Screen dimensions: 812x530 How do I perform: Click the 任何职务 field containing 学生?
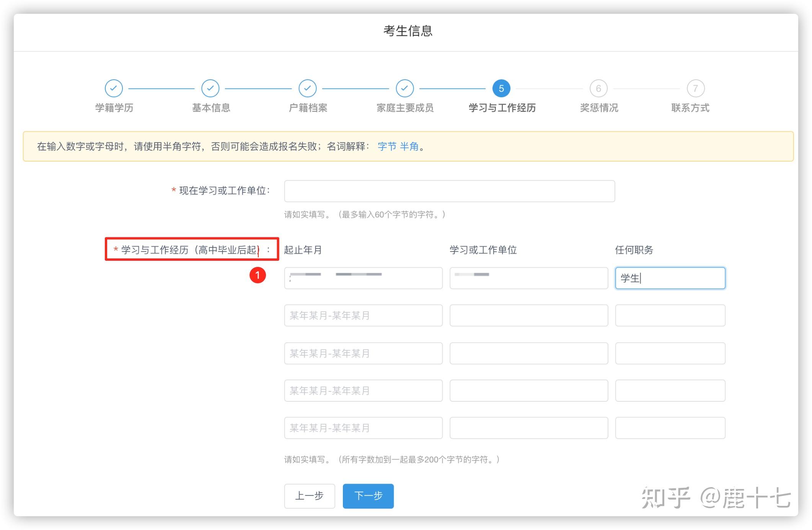(x=670, y=278)
